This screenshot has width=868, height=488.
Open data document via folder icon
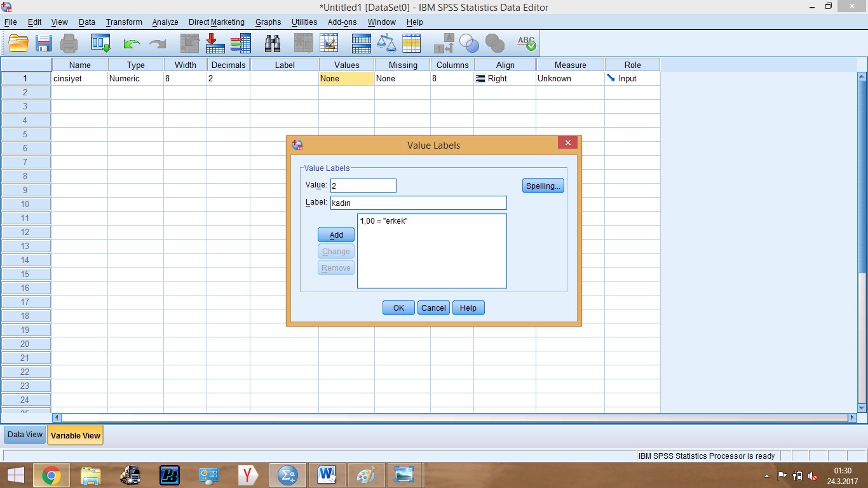[x=18, y=43]
